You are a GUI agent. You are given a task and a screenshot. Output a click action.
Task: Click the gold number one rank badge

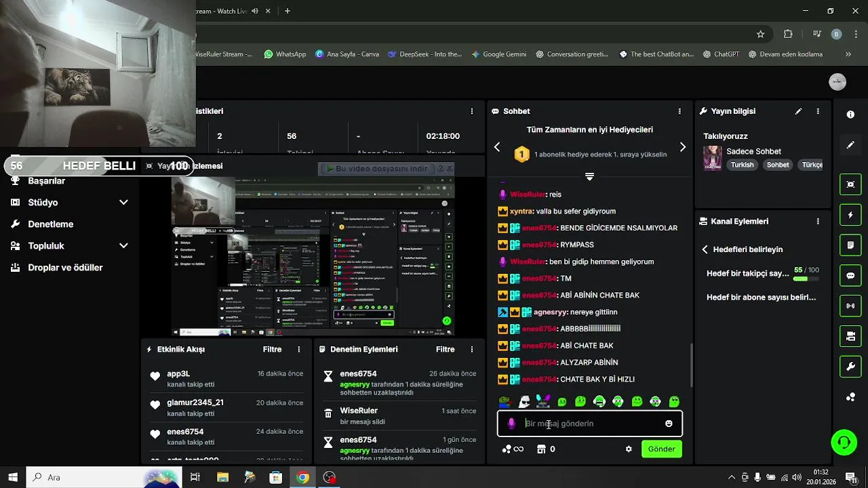(x=521, y=155)
